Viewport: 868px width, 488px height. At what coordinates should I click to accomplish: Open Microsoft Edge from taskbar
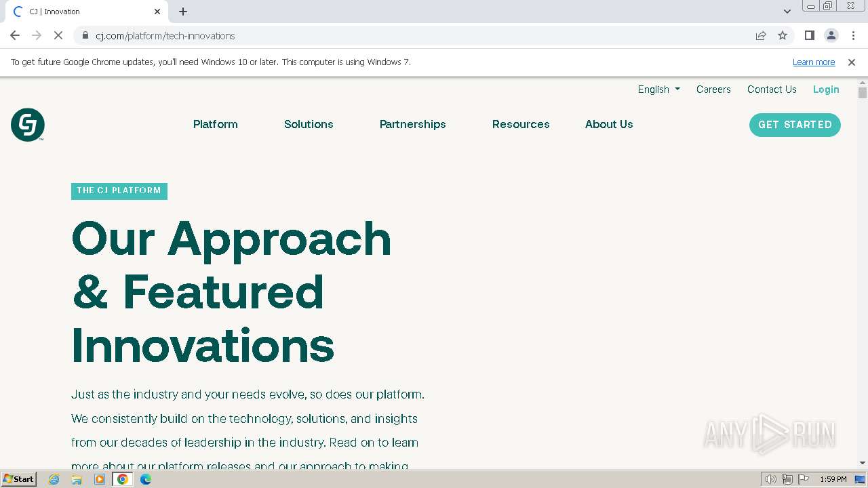coord(146,479)
